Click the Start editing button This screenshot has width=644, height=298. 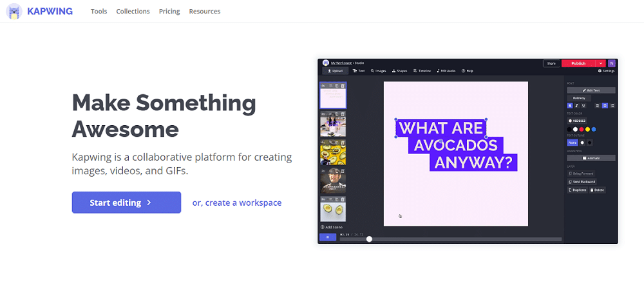coord(126,203)
